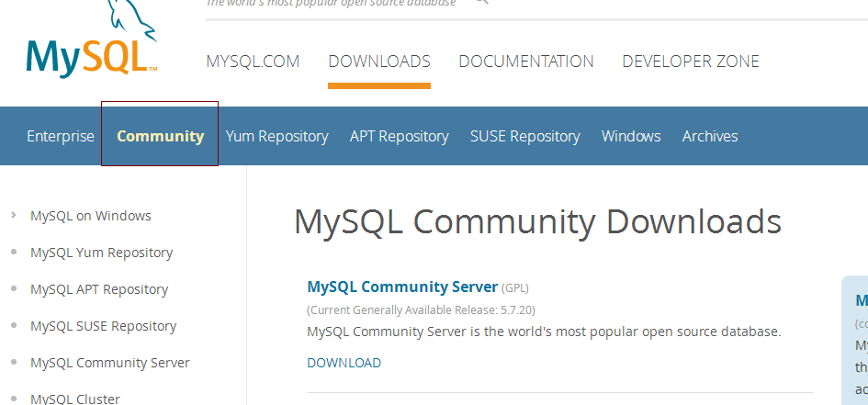Open MySQL Cluster sidebar link
Screen dimensions: 868x405
pyautogui.click(x=75, y=399)
